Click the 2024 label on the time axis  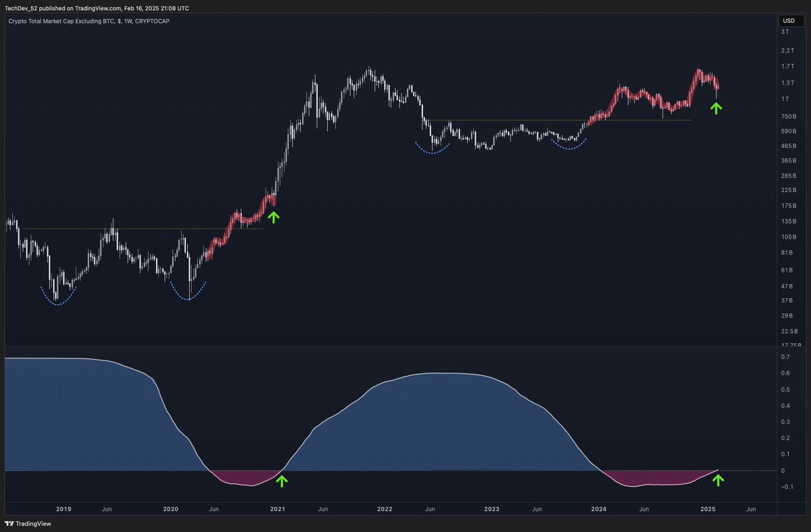click(599, 508)
